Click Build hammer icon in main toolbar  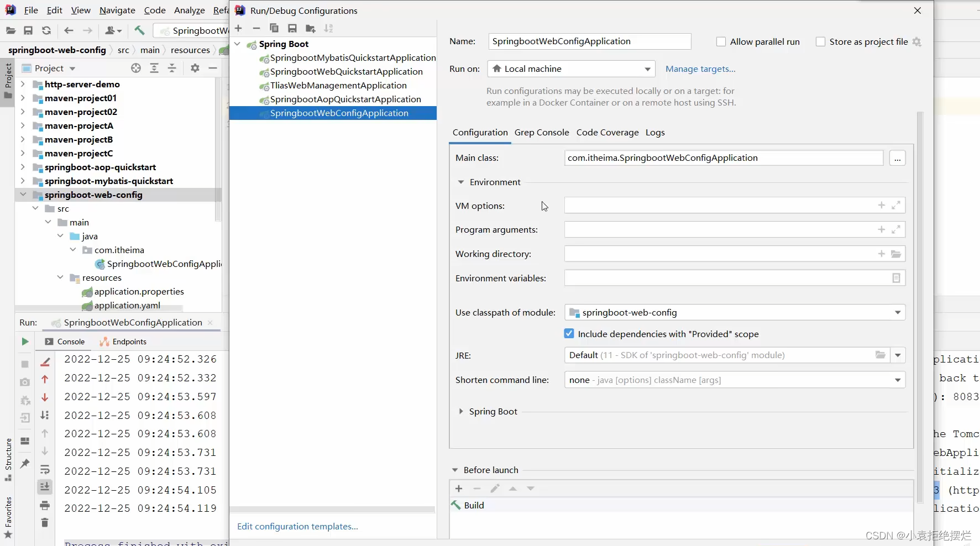click(139, 30)
